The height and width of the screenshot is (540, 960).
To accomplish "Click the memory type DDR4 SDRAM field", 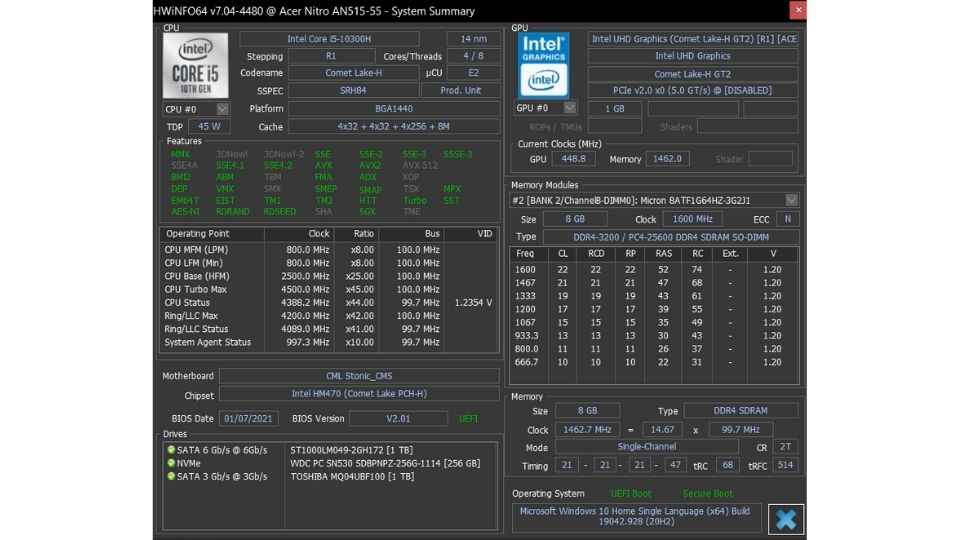I will tap(740, 411).
